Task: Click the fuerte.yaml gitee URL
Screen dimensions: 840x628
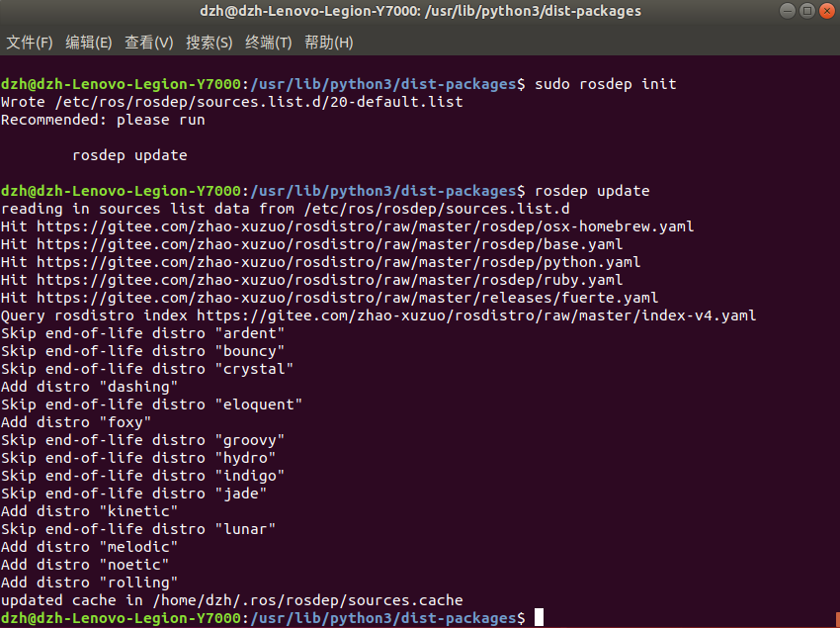Action: [347, 297]
